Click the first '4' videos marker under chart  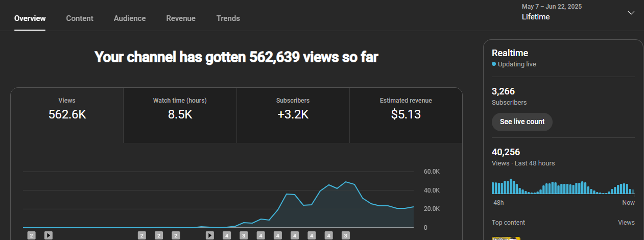(227, 235)
